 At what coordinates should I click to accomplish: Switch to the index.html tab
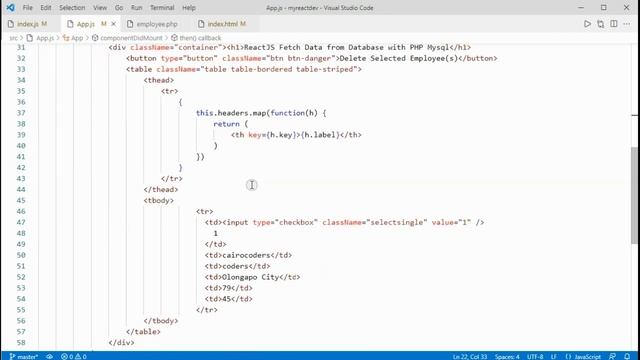coord(222,24)
